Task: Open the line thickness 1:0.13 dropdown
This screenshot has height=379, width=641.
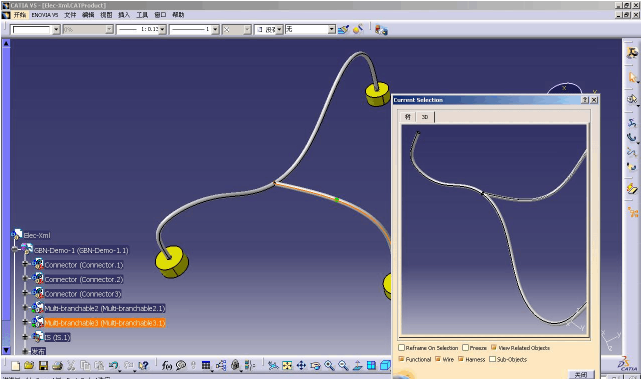Action: pyautogui.click(x=162, y=29)
